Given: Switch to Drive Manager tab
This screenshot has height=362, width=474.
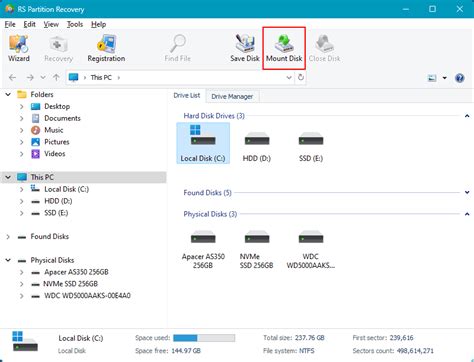Looking at the screenshot, I should [x=232, y=96].
